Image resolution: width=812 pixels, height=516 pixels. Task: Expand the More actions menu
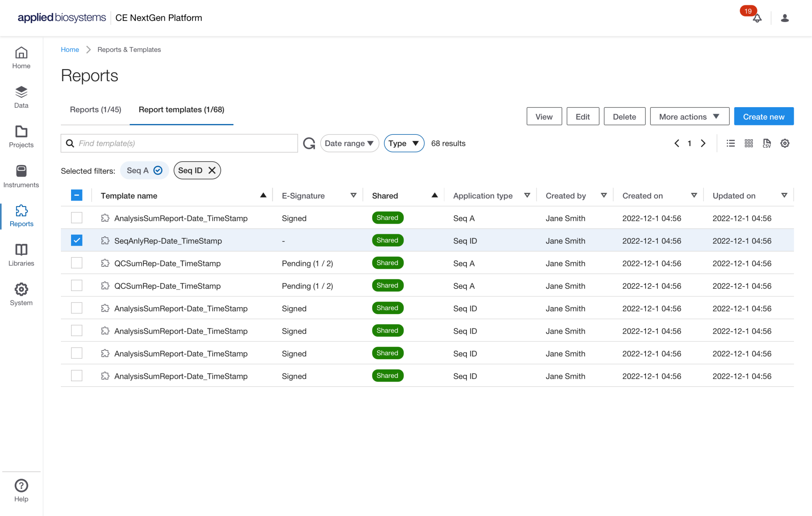(x=689, y=117)
